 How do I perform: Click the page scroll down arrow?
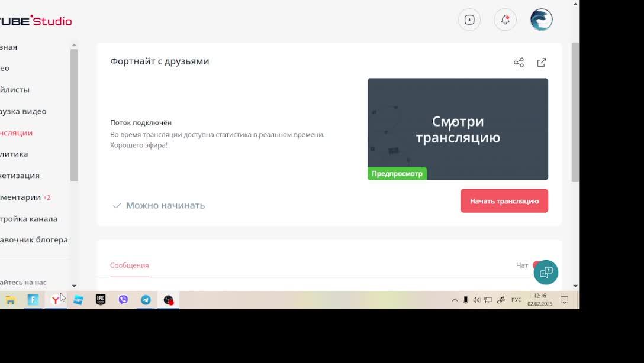pyautogui.click(x=575, y=286)
